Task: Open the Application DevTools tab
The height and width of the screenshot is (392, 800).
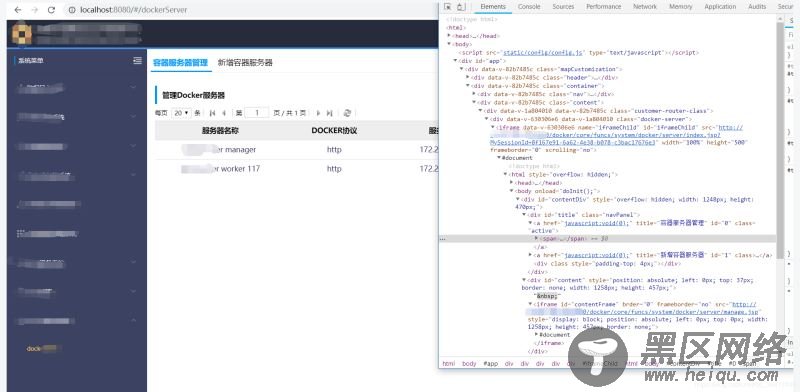Action: click(720, 7)
